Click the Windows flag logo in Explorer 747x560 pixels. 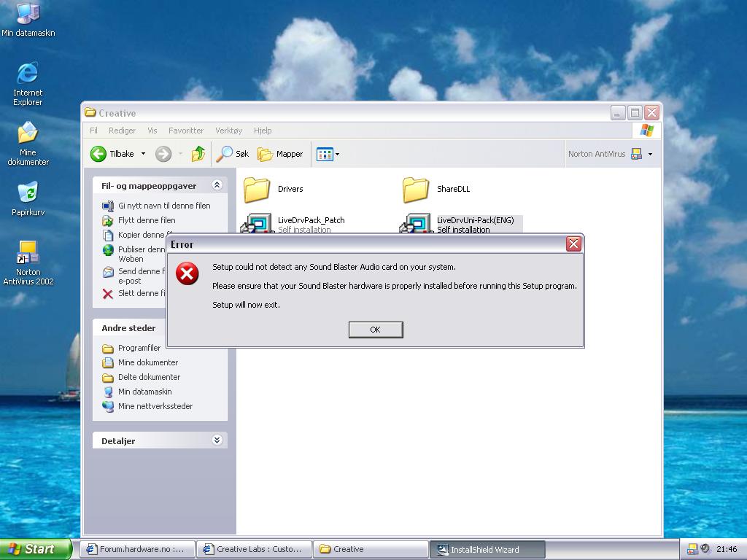pos(646,130)
